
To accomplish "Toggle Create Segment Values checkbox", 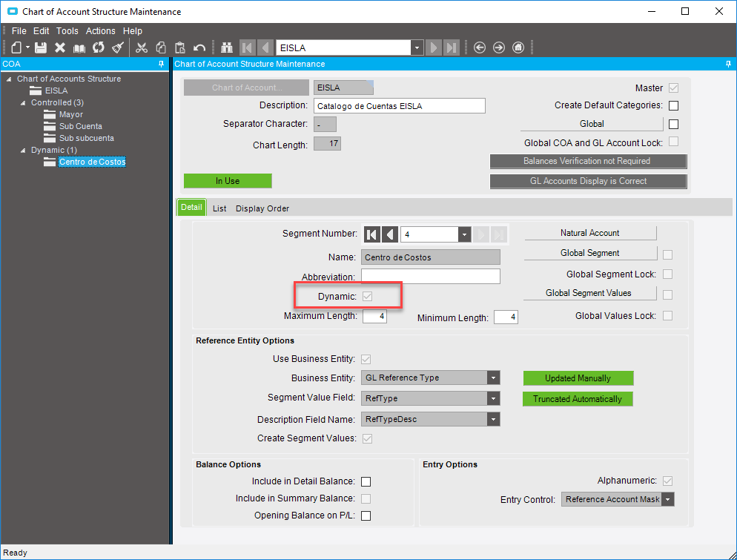I will click(367, 438).
